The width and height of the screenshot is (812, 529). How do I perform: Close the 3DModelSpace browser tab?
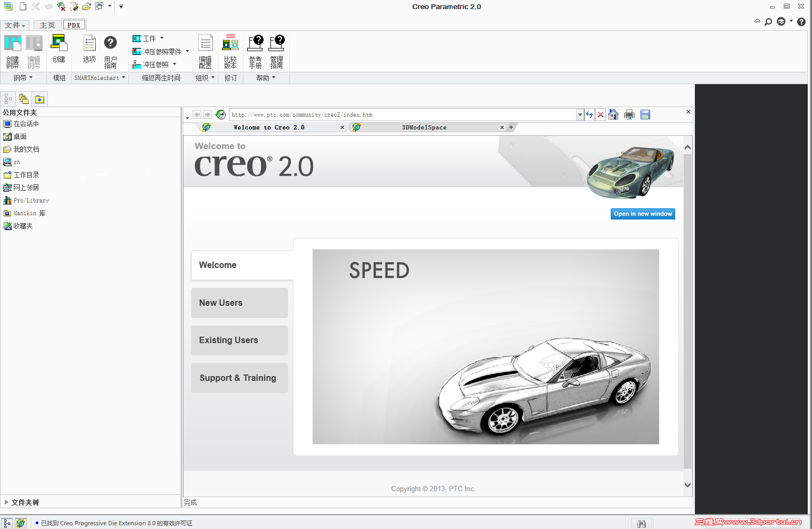coord(502,127)
